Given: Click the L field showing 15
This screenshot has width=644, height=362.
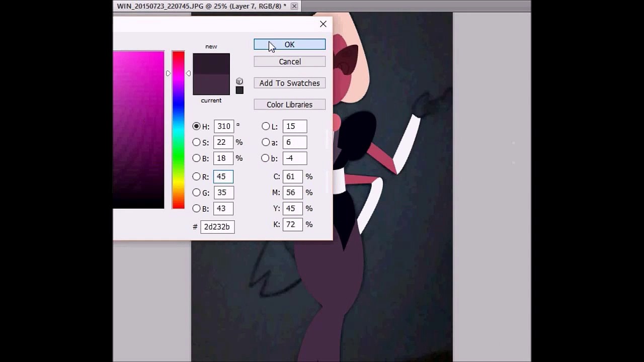Looking at the screenshot, I should (x=294, y=126).
